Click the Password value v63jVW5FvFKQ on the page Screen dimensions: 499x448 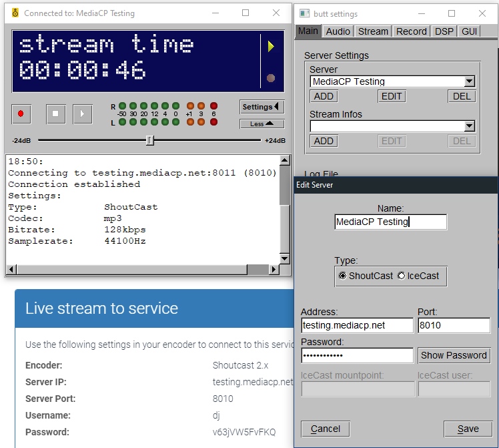tap(244, 432)
